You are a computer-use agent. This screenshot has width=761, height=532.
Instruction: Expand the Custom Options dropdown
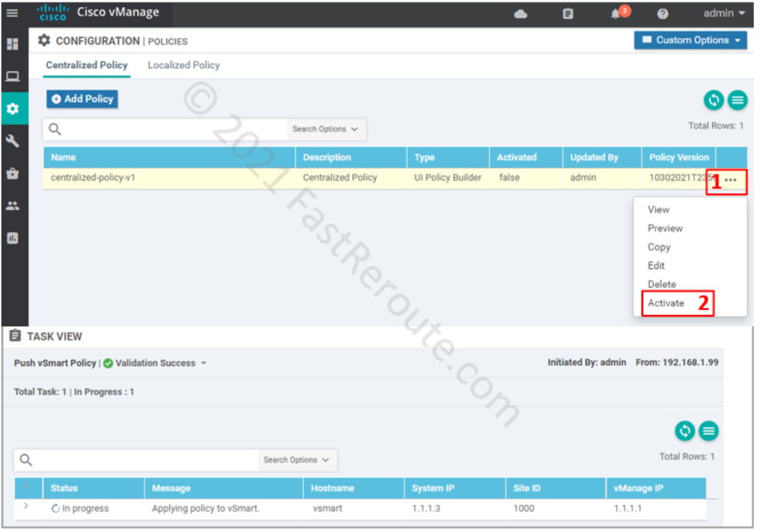tap(690, 40)
